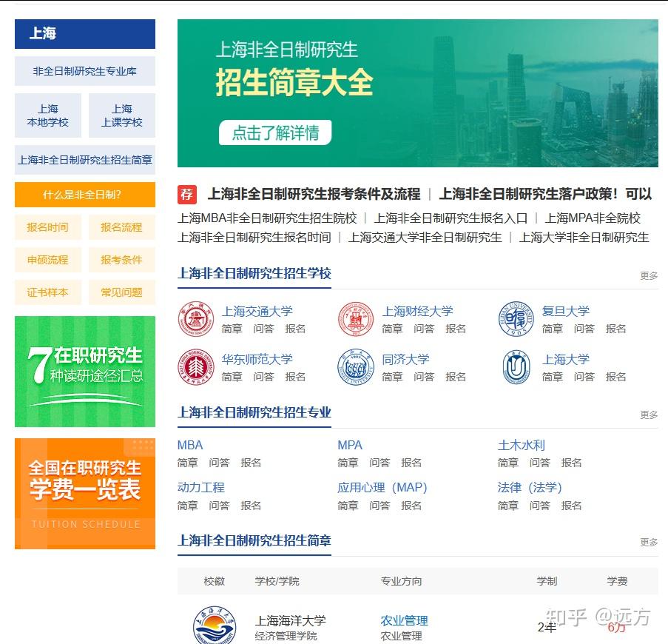Open the MBA major link

click(x=190, y=446)
